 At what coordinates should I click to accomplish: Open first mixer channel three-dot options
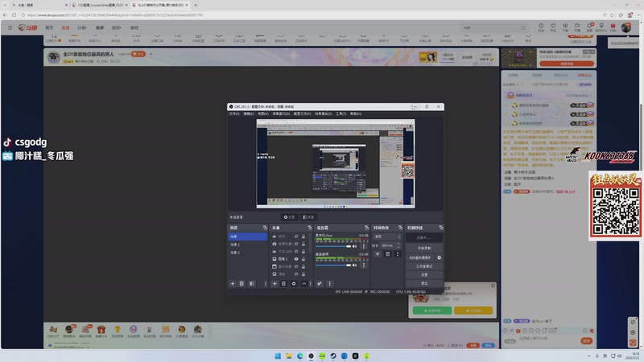(x=364, y=246)
